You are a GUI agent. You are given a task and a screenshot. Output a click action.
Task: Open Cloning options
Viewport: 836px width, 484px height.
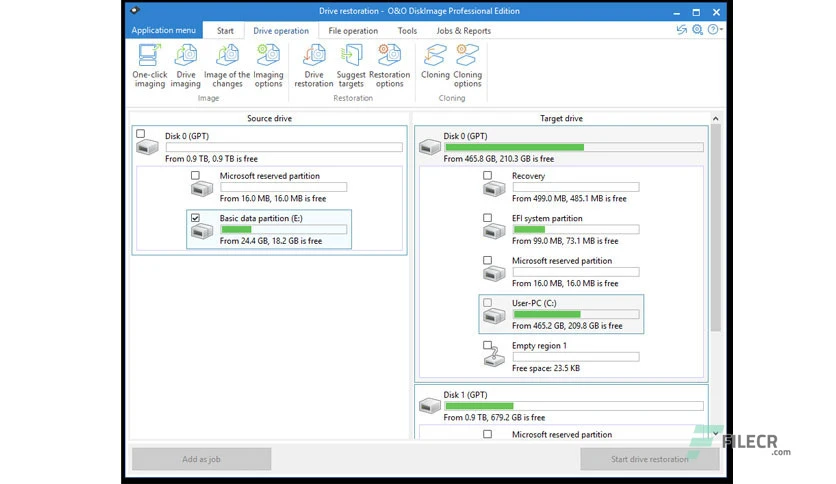(x=468, y=66)
